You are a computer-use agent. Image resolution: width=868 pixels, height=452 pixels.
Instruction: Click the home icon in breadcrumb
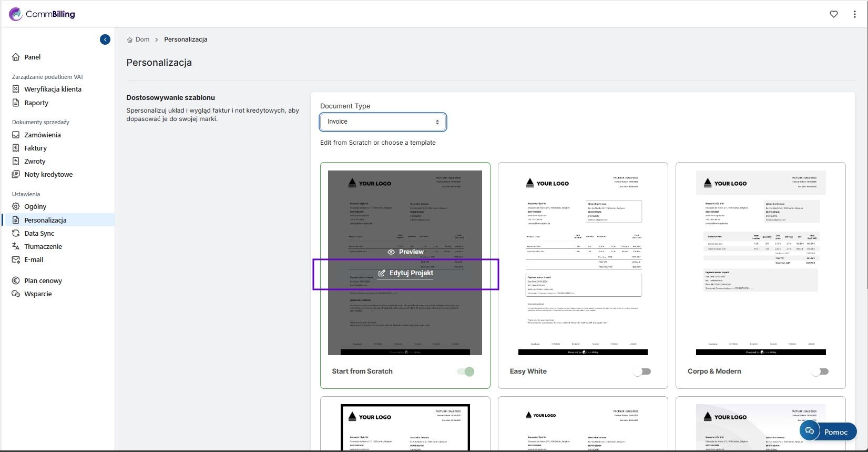[x=130, y=40]
